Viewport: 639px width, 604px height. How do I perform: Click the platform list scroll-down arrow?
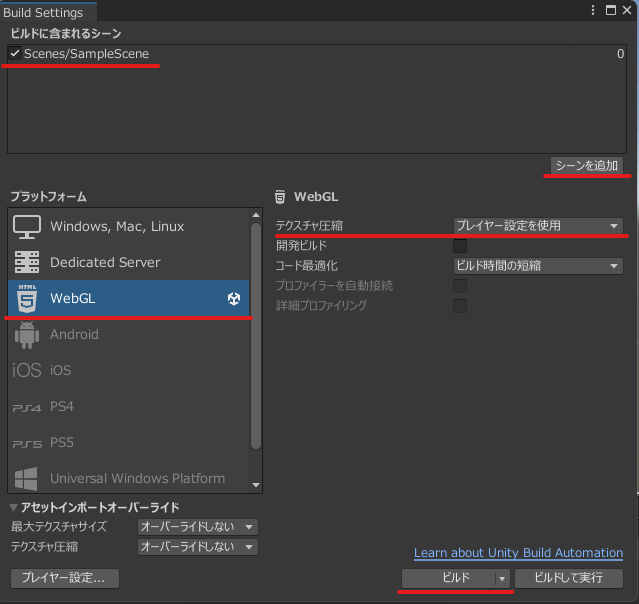[x=256, y=485]
